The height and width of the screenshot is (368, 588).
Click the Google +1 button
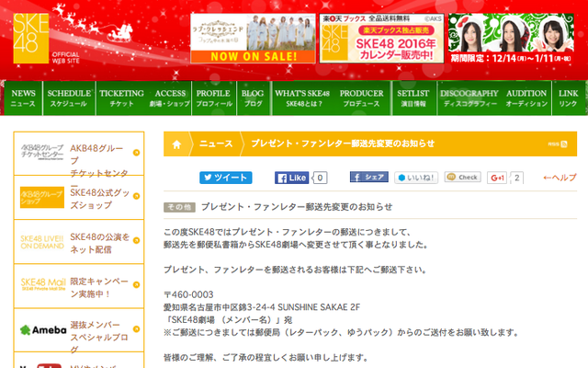497,178
